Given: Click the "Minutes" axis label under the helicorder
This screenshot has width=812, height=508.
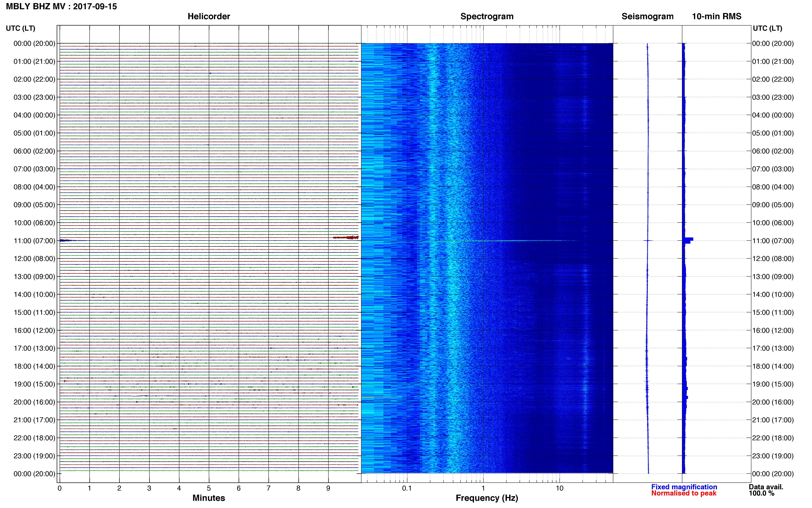Looking at the screenshot, I should tap(209, 498).
